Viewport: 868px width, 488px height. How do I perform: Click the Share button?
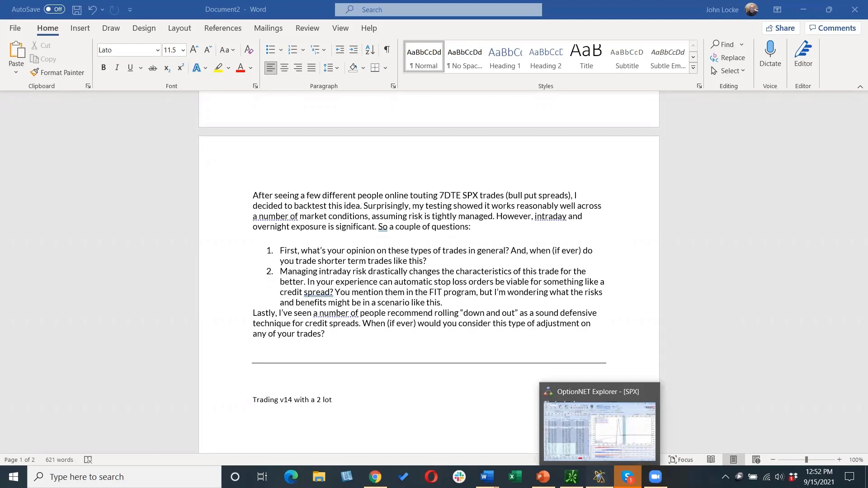pyautogui.click(x=781, y=28)
